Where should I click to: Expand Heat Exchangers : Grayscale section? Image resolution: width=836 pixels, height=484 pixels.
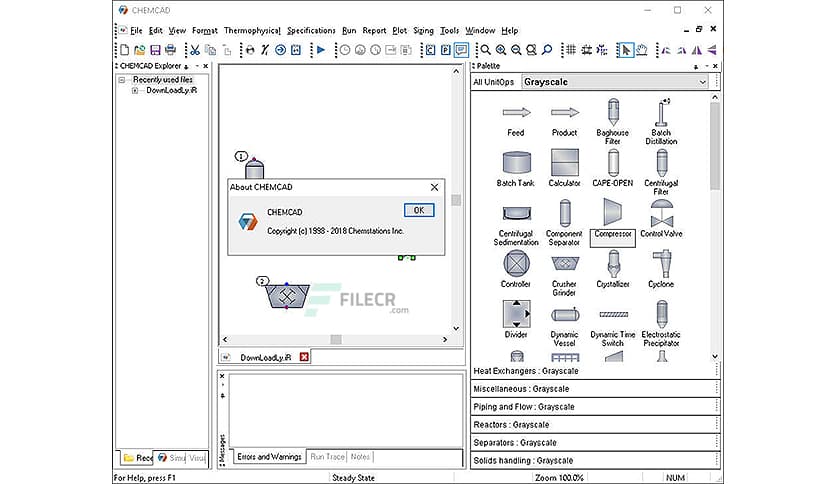coord(594,371)
